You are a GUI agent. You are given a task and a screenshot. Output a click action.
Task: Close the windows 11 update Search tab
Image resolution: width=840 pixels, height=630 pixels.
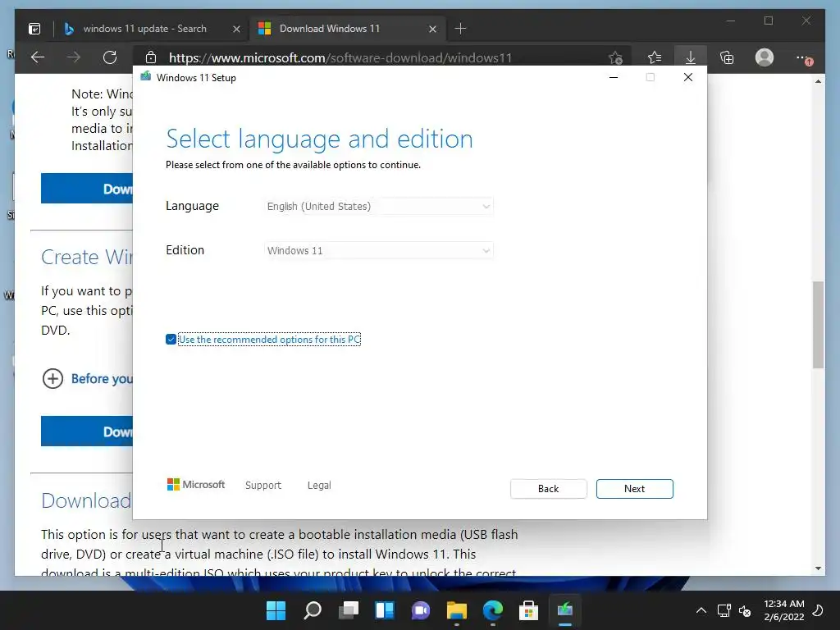coord(236,29)
